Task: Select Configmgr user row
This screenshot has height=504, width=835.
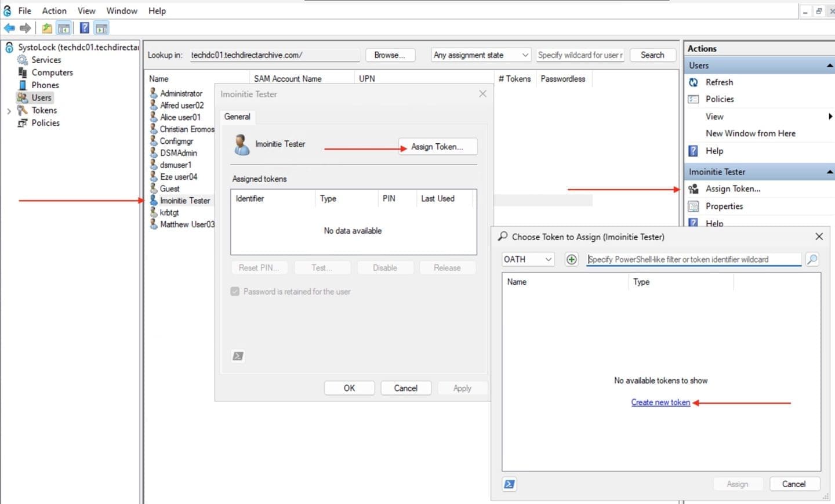Action: [176, 141]
